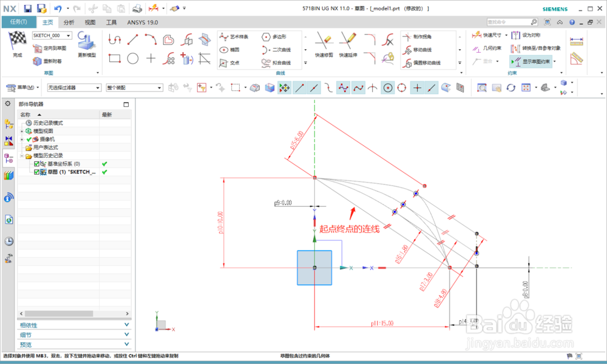The image size is (607, 364).
Task: Switch to the 主页 ribbon tab
Action: [47, 22]
